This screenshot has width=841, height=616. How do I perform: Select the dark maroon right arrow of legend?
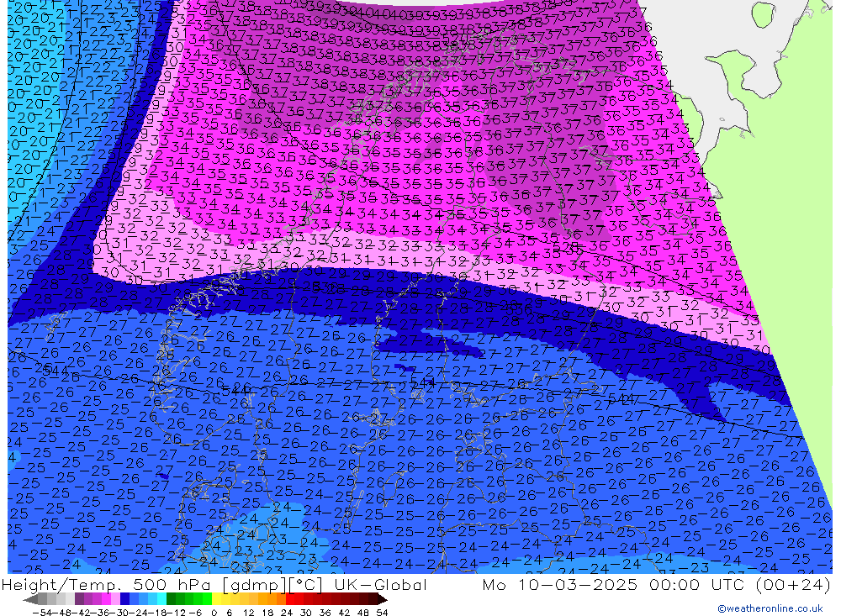[382, 599]
